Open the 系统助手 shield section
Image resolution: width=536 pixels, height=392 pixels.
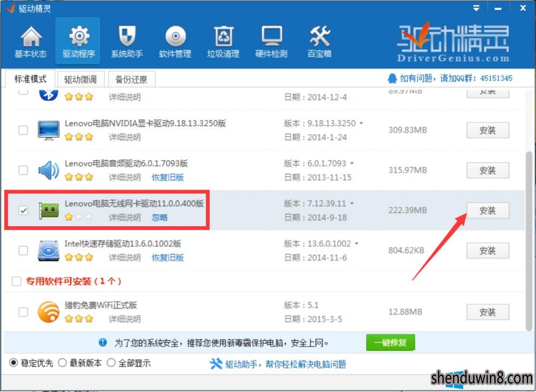(126, 42)
